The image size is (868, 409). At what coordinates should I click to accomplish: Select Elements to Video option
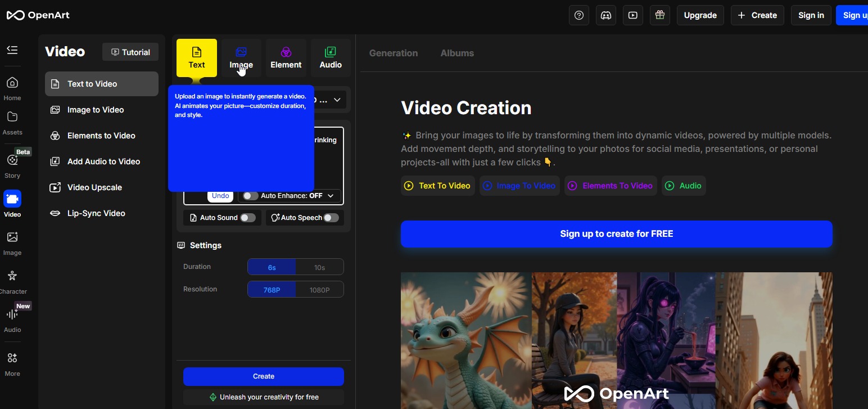102,136
